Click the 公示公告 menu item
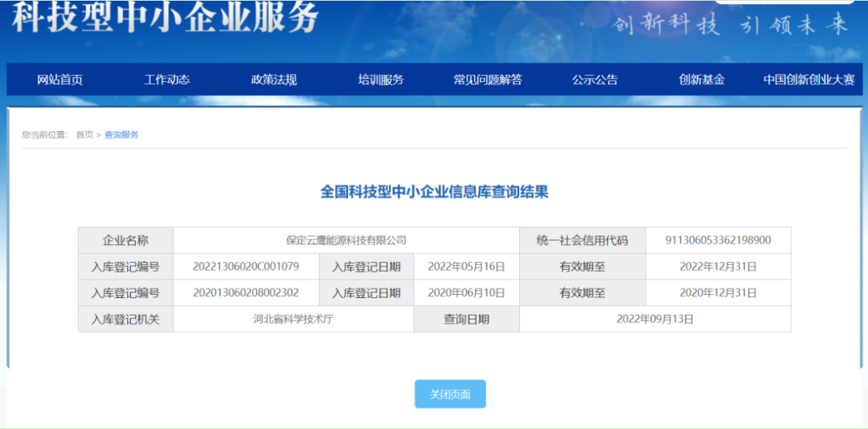The width and height of the screenshot is (868, 429). point(595,80)
